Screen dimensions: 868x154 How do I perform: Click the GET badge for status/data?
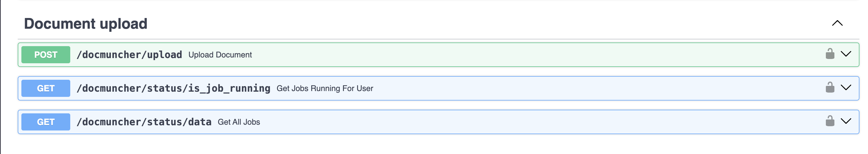point(46,122)
